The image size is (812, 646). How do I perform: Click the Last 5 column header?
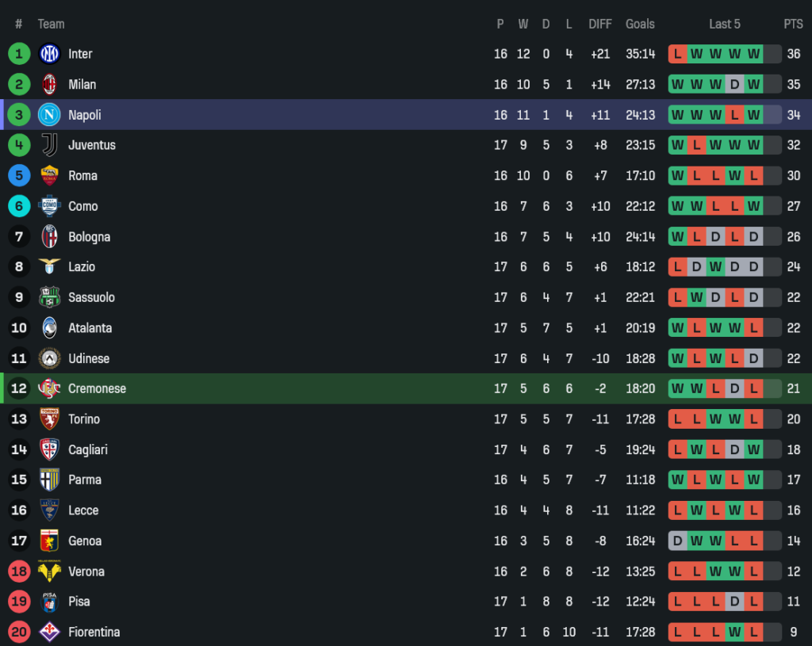[725, 24]
